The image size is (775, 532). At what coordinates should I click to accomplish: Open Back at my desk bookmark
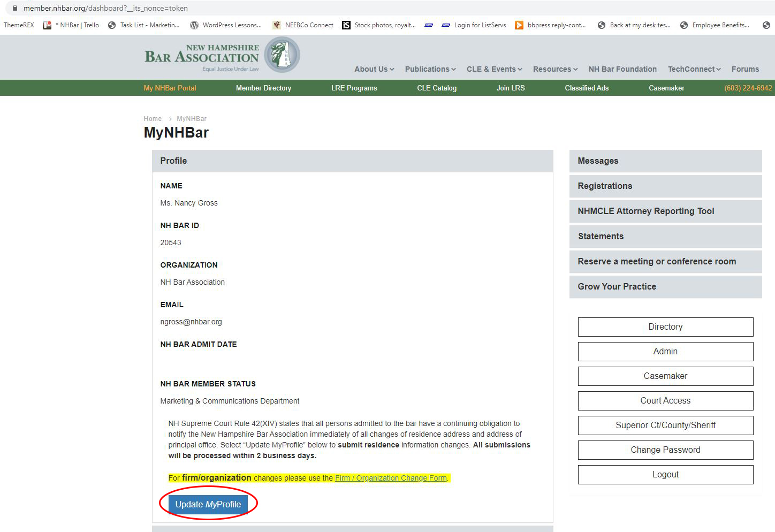(634, 25)
